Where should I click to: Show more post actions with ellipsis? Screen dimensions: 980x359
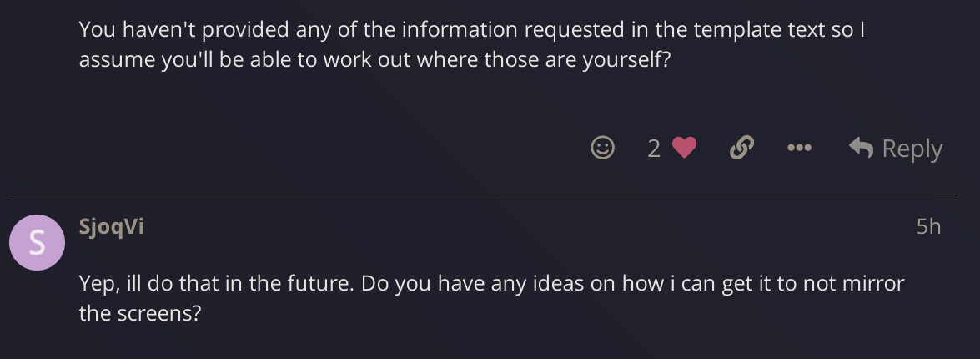tap(798, 148)
